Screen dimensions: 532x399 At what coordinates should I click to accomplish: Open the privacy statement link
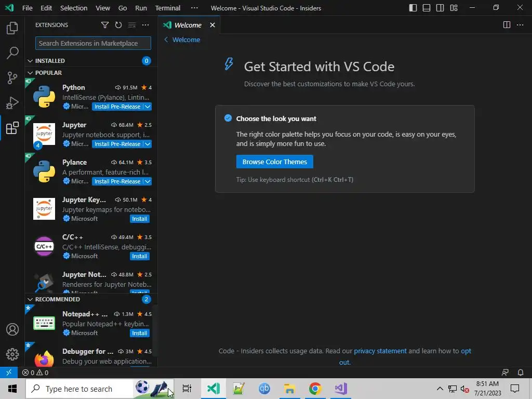click(380, 351)
